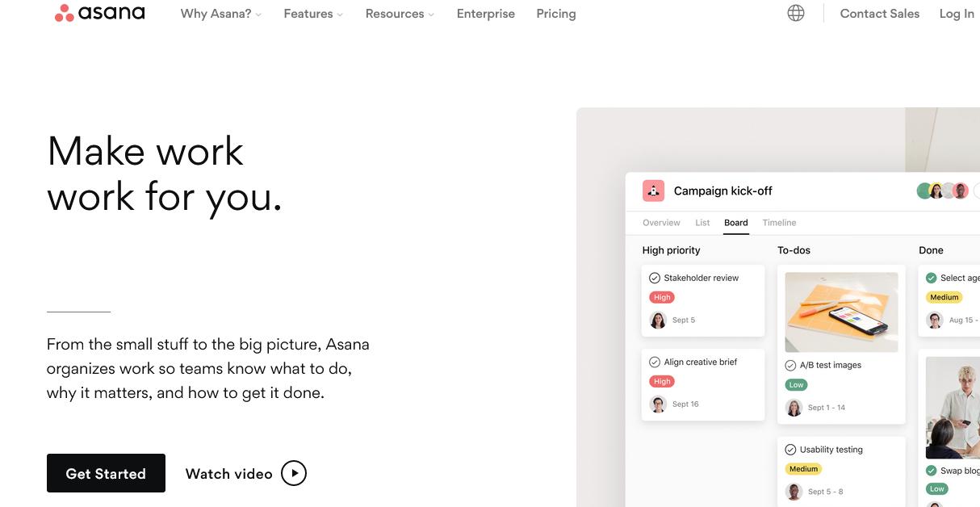Switch to the Timeline tab
Screen dimensions: 980x507
coord(779,223)
